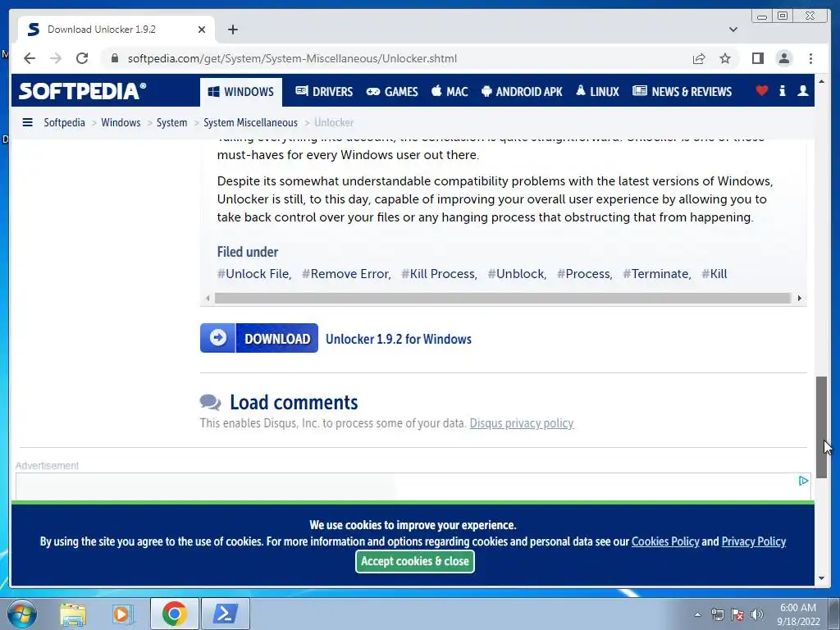The image size is (840, 630).
Task: Click the Chrome taskbar icon
Action: 174,614
